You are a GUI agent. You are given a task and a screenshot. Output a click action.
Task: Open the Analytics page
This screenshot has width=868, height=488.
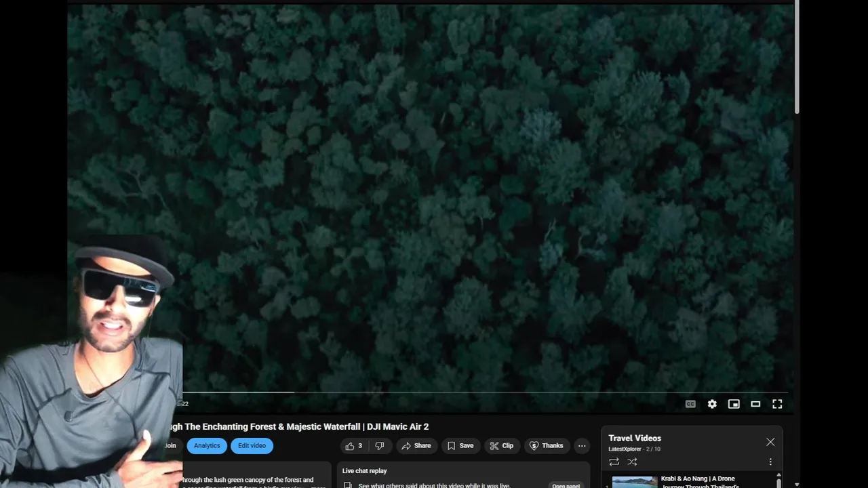207,446
